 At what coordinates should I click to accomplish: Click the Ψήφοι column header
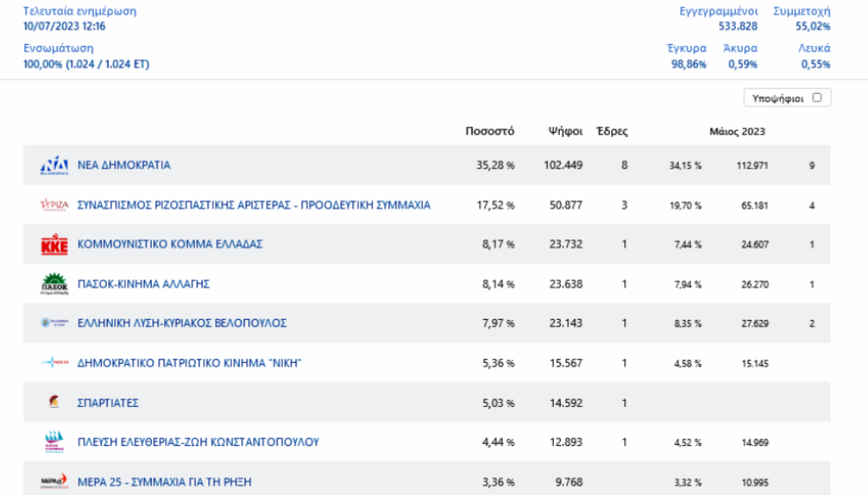565,132
